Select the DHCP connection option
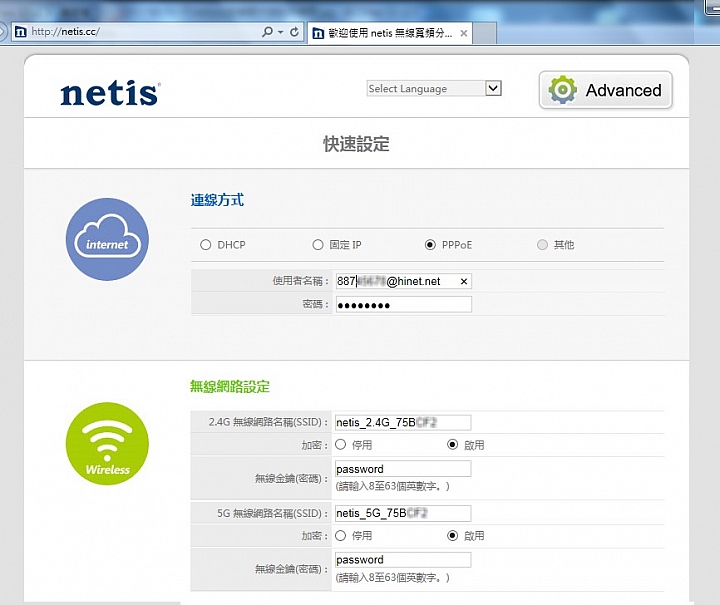 coord(205,245)
